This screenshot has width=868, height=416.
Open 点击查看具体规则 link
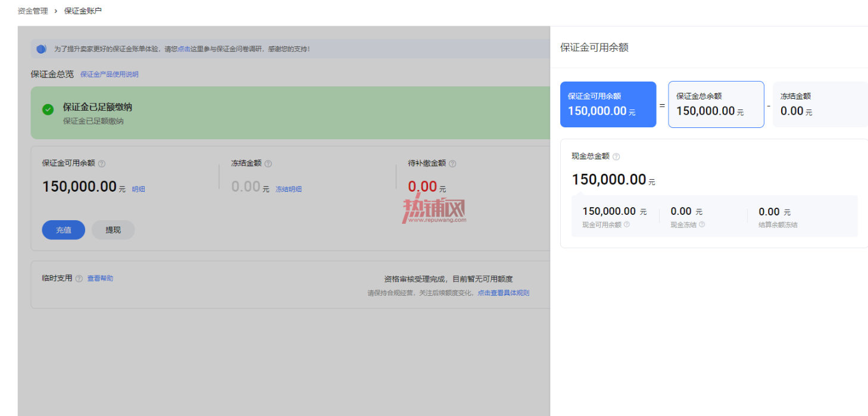click(503, 293)
